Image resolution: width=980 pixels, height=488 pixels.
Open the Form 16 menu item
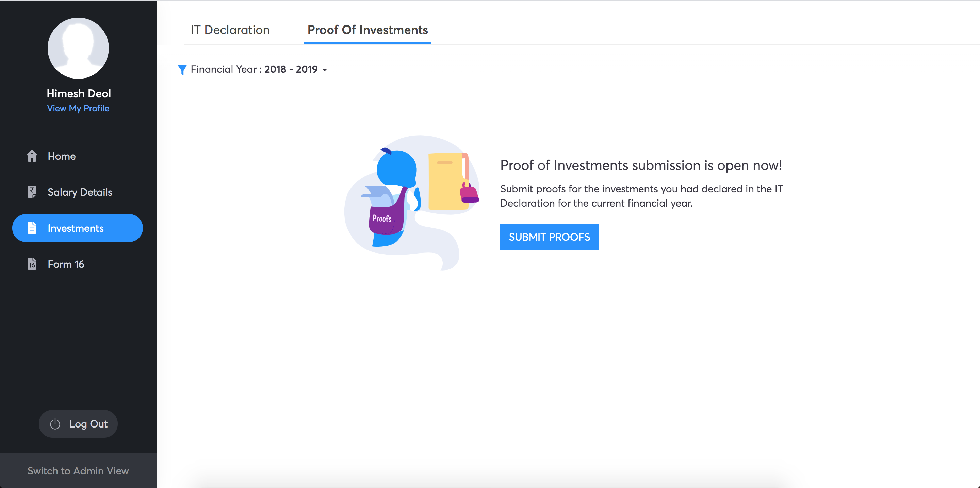(x=66, y=264)
